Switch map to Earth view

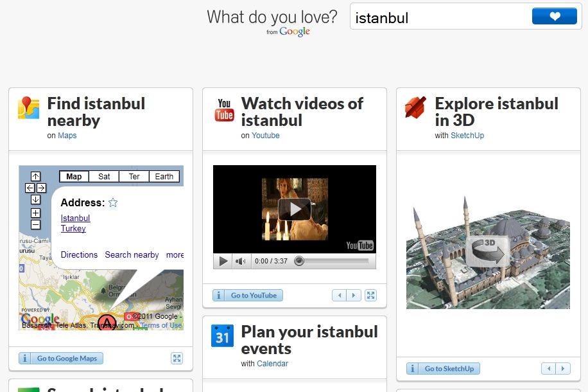tap(164, 177)
